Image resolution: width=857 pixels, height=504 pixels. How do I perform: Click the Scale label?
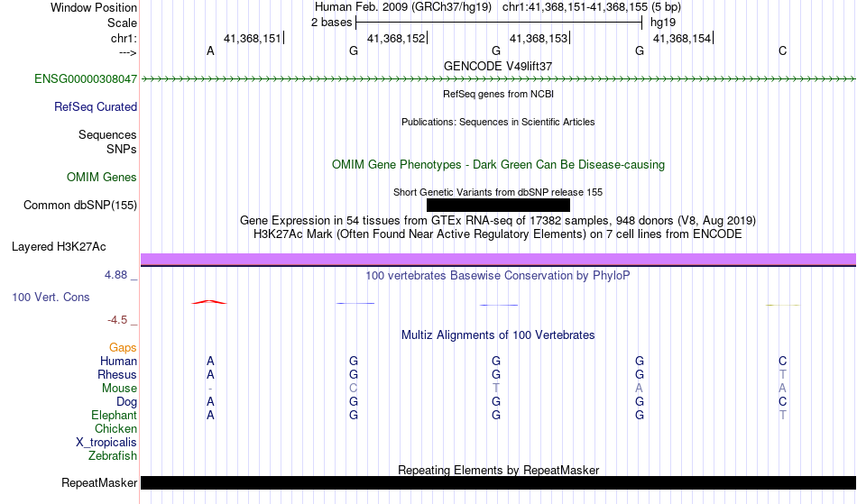(122, 23)
